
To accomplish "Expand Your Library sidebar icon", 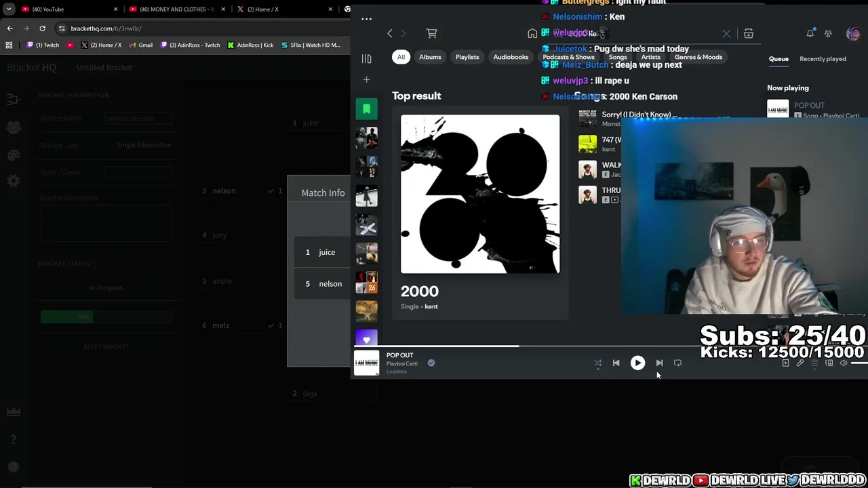I will 366,58.
